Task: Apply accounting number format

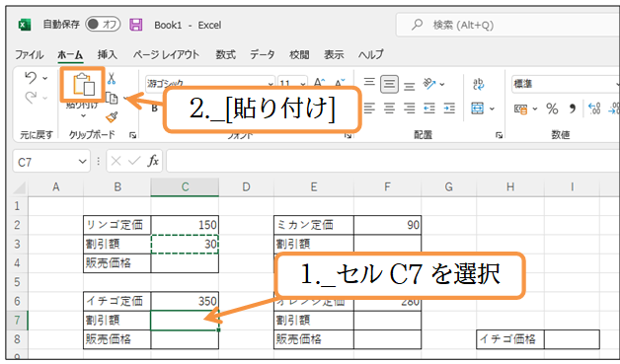Action: (x=520, y=109)
